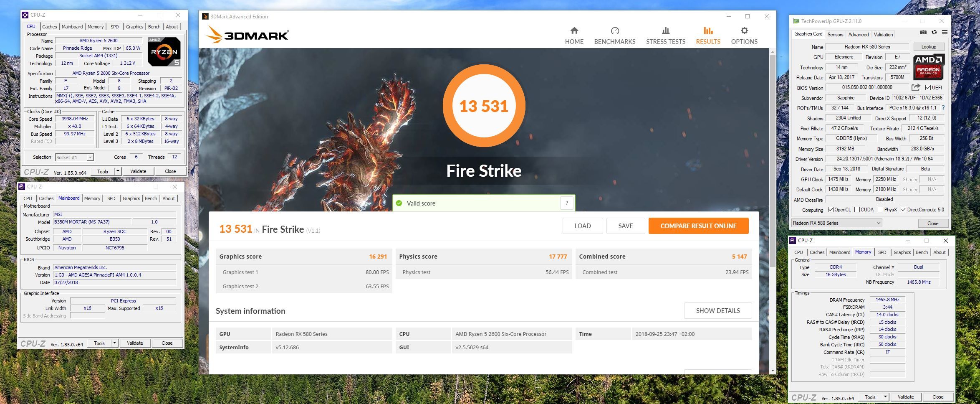Open Bench tab in CPU-Z CPU window
Screen dimensions: 980x404
[x=154, y=27]
